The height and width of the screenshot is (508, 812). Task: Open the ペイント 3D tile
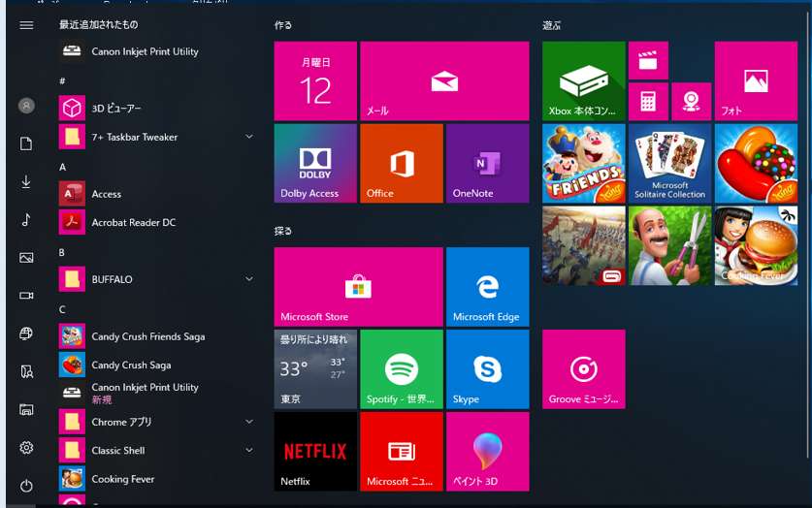(x=488, y=452)
